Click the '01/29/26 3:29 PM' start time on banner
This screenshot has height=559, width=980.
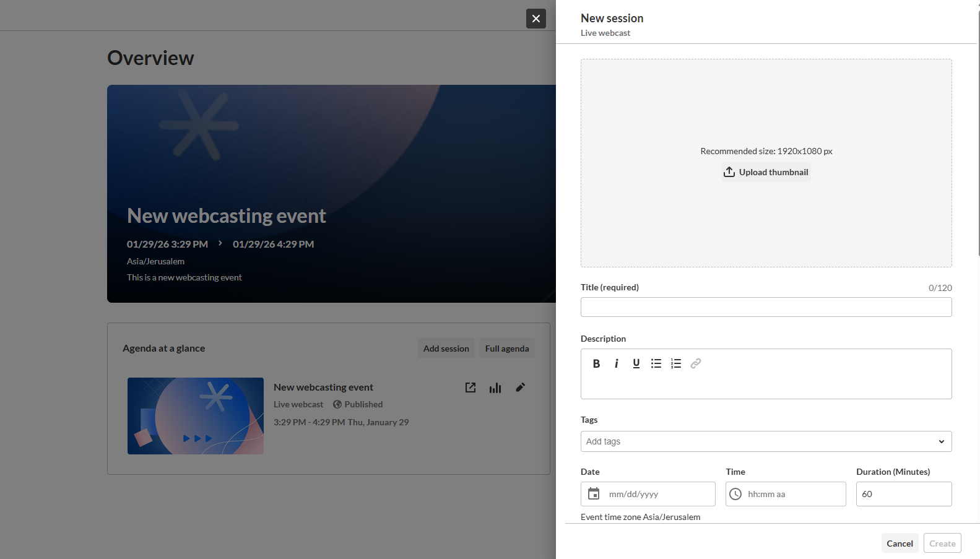pyautogui.click(x=167, y=245)
